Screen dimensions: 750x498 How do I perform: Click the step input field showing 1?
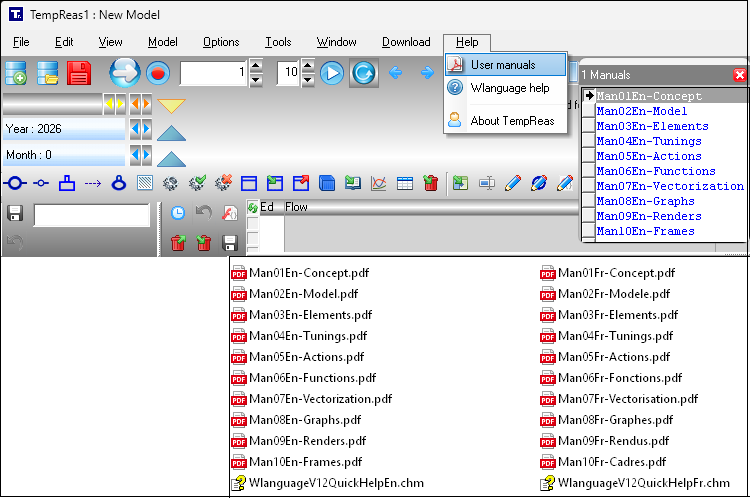coord(213,73)
